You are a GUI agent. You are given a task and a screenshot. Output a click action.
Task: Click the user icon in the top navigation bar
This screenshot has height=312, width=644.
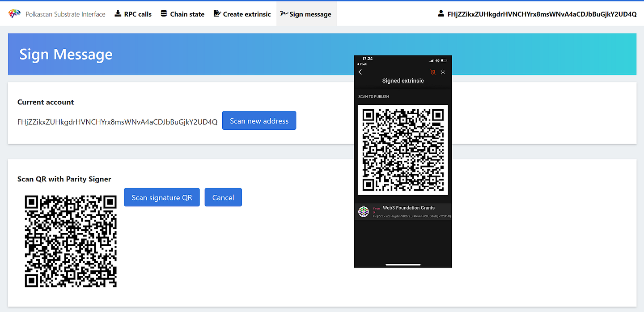(x=441, y=13)
